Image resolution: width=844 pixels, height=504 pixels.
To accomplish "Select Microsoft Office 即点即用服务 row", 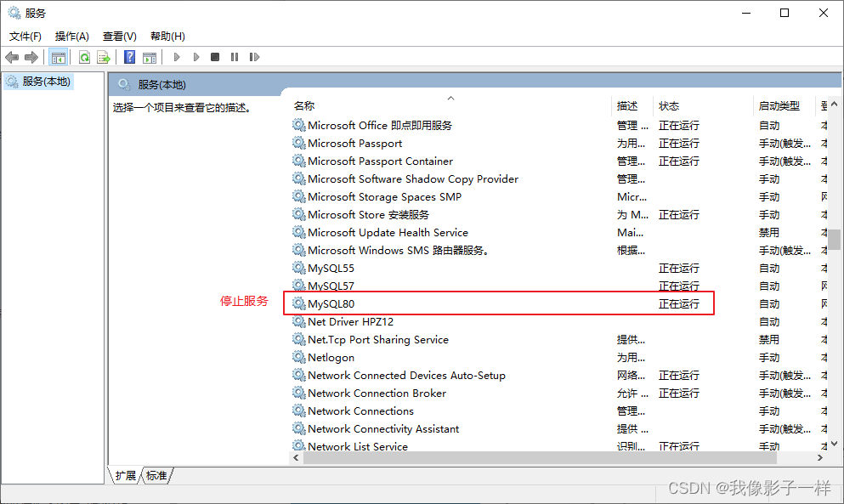I will pos(557,126).
